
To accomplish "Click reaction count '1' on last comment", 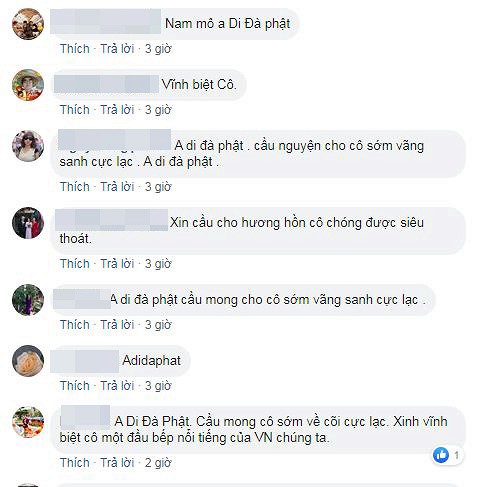I will click(456, 455).
